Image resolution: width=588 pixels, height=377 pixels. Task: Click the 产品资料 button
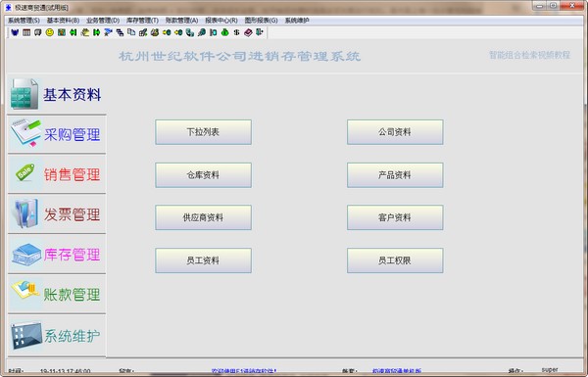[x=395, y=175]
